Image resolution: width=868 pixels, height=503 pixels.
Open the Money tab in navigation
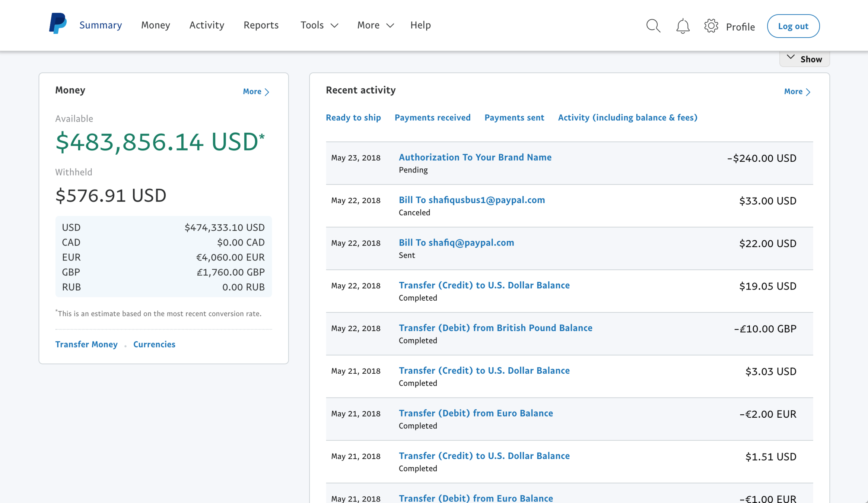[x=155, y=25]
